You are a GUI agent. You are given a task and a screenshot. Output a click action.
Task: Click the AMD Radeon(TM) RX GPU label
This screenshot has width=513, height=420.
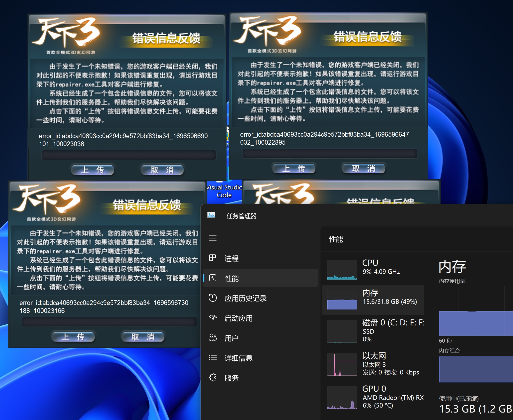tap(393, 398)
